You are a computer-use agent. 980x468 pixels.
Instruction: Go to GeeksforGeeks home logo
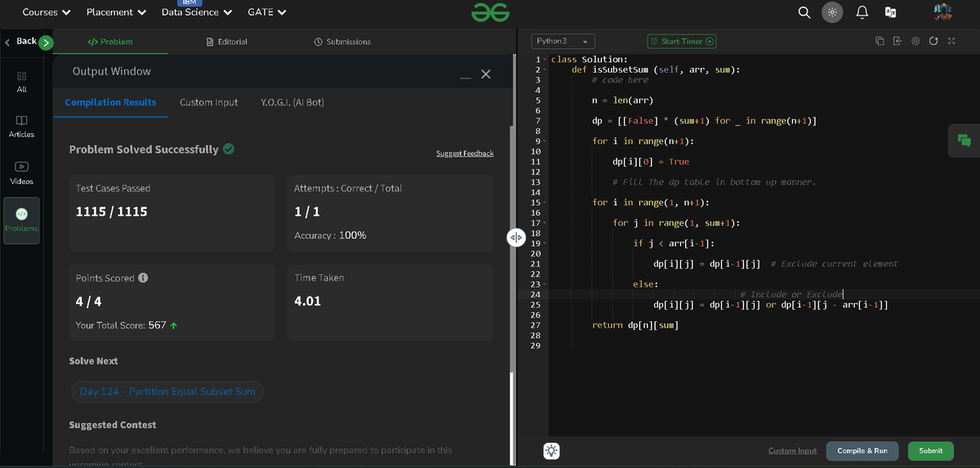point(490,12)
